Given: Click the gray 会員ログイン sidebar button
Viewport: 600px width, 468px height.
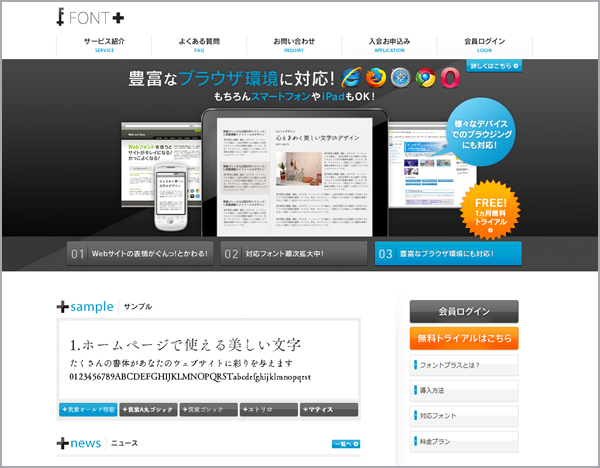Looking at the screenshot, I should 464,311.
